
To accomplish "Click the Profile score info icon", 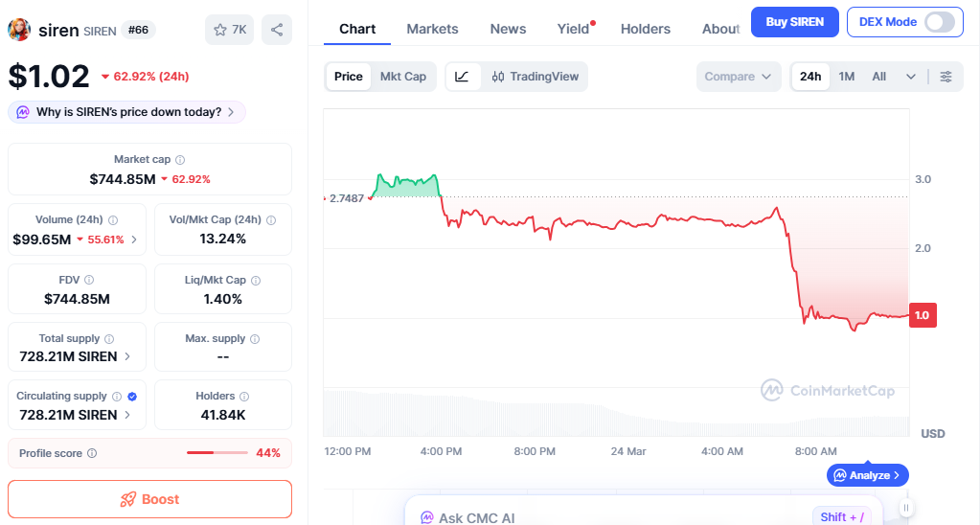I will (x=92, y=453).
